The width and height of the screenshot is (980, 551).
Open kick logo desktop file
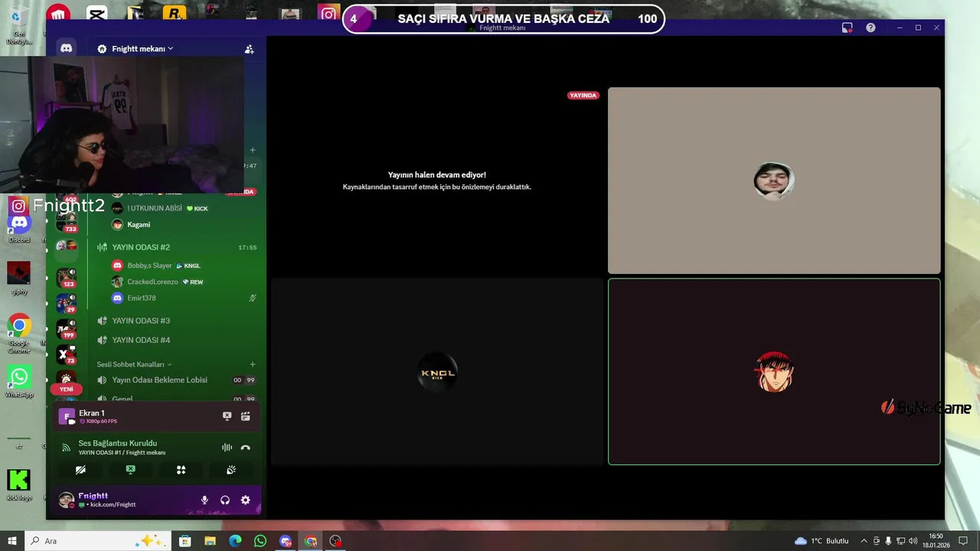coord(19,485)
